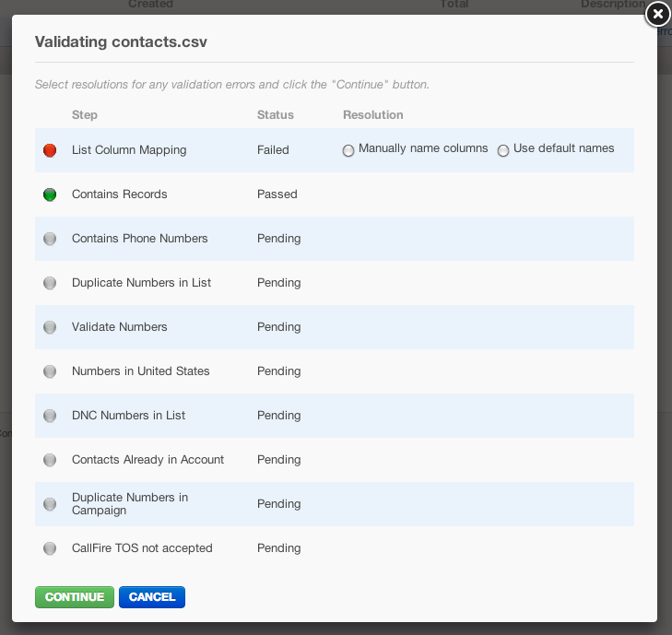Click red failed status indicator for List Column Mapping
This screenshot has height=635, width=672.
(x=50, y=150)
